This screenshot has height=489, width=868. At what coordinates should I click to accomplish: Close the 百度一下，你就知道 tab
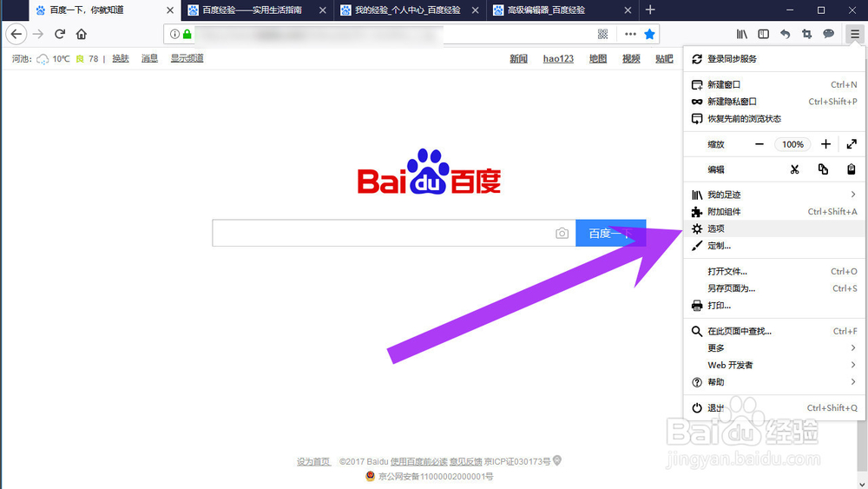click(170, 10)
